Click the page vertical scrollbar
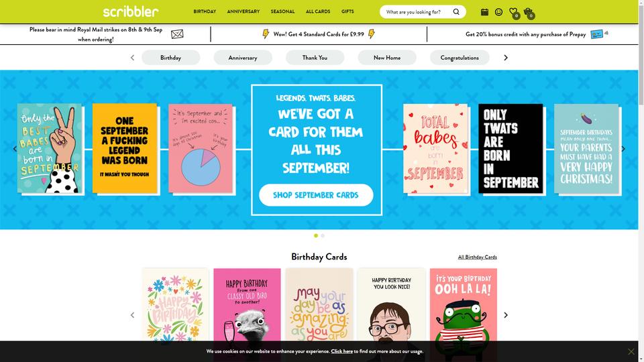The height and width of the screenshot is (362, 644). [x=641, y=181]
